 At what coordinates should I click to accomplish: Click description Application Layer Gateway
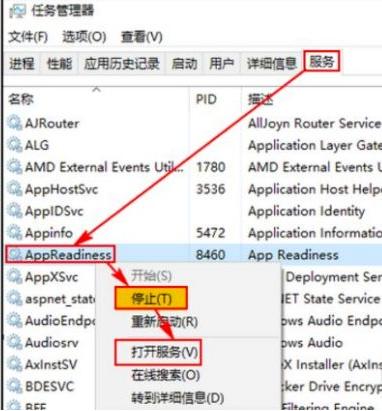coord(315,145)
